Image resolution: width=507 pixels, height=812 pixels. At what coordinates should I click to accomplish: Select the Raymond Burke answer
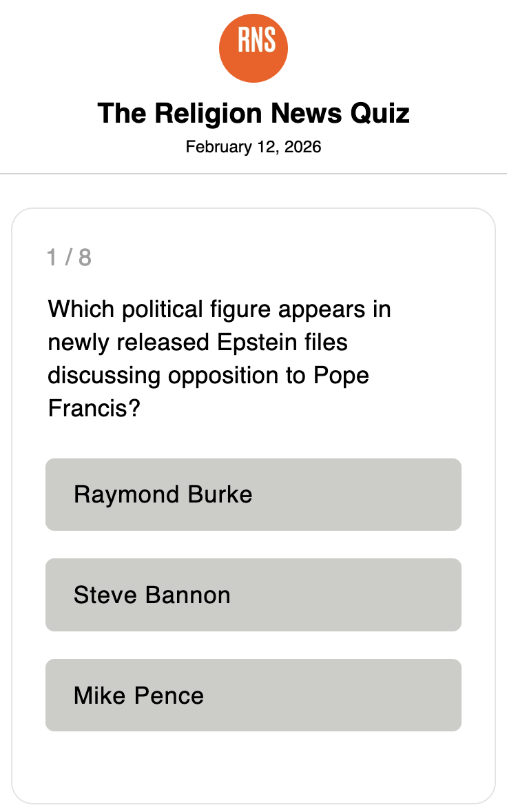point(253,494)
